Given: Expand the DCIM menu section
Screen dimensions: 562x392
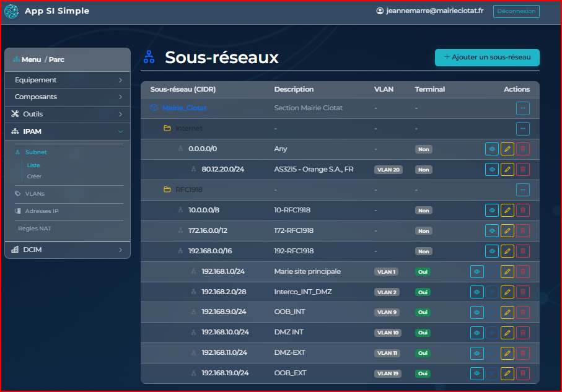Looking at the screenshot, I should pos(68,250).
